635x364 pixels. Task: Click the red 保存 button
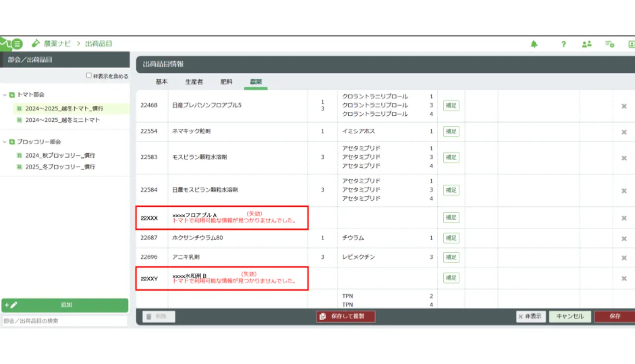(x=615, y=316)
